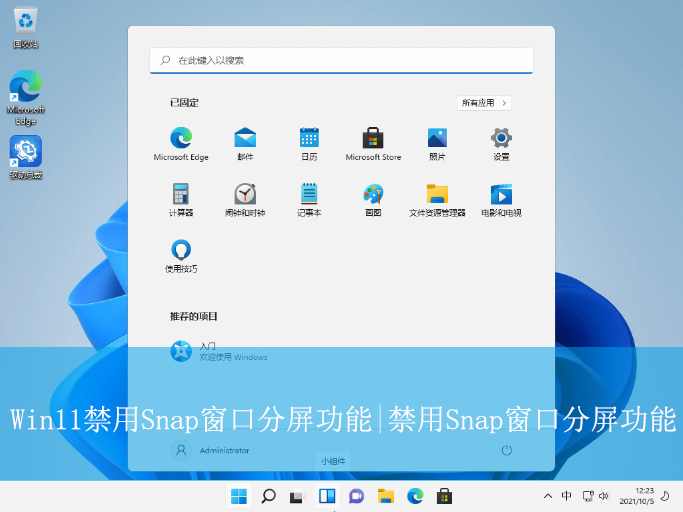Click the Widgets icon on the taskbar

pos(326,496)
